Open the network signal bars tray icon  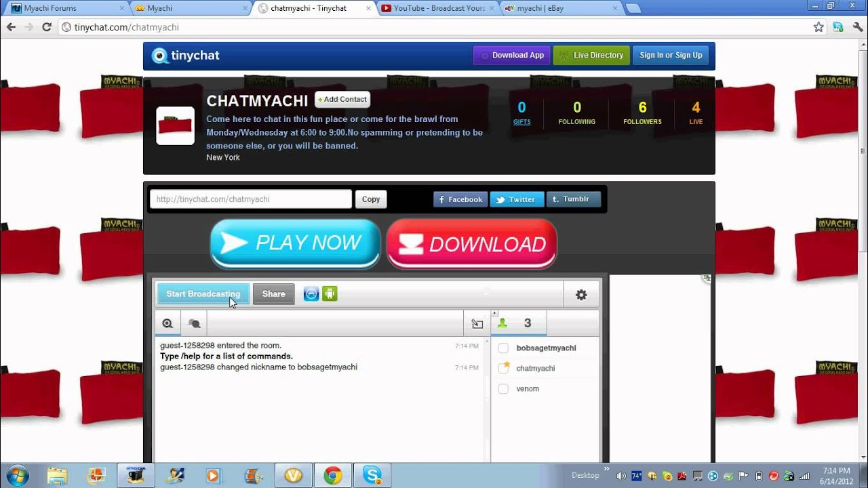[x=805, y=476]
